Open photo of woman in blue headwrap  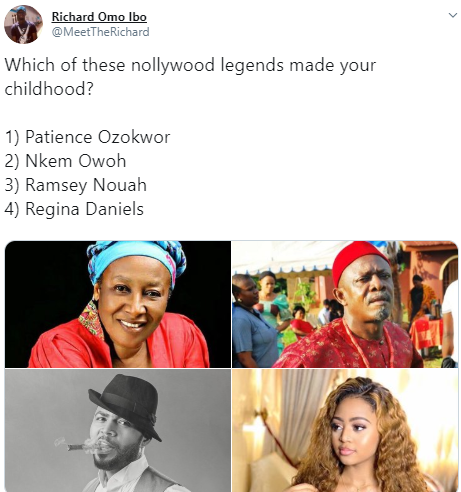(x=118, y=304)
